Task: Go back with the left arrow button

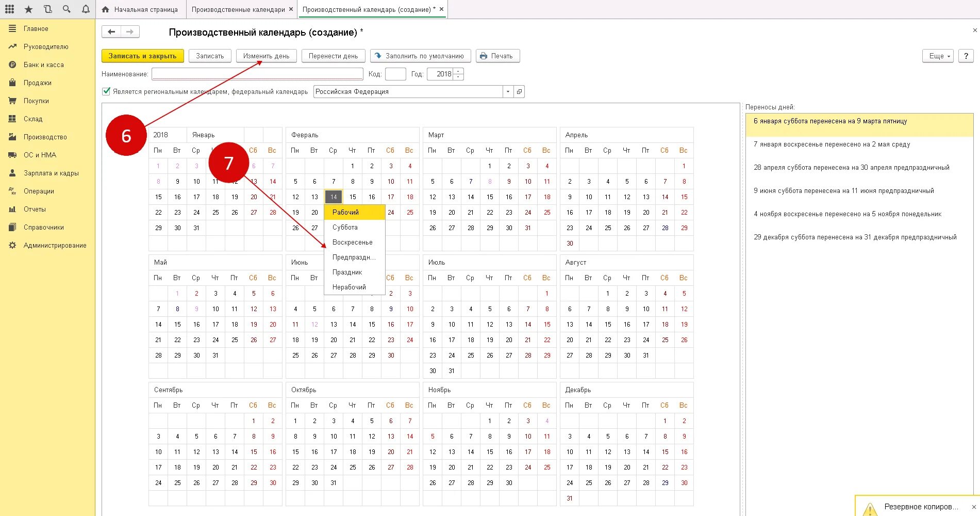Action: coord(111,32)
